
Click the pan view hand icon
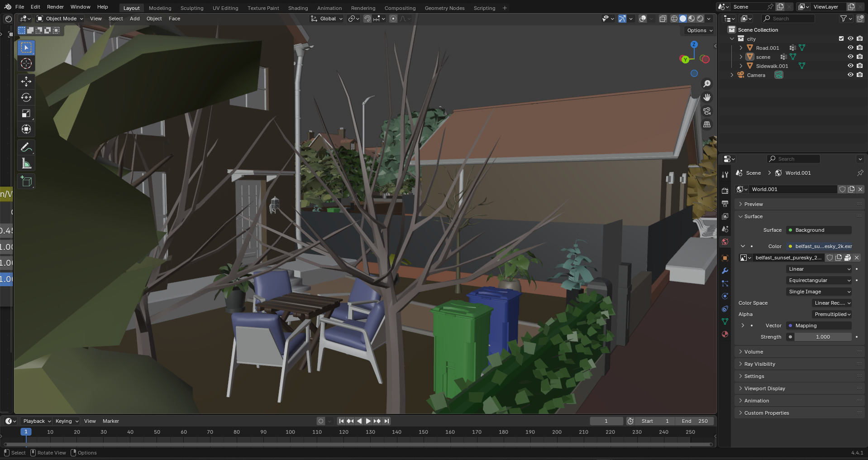point(706,97)
